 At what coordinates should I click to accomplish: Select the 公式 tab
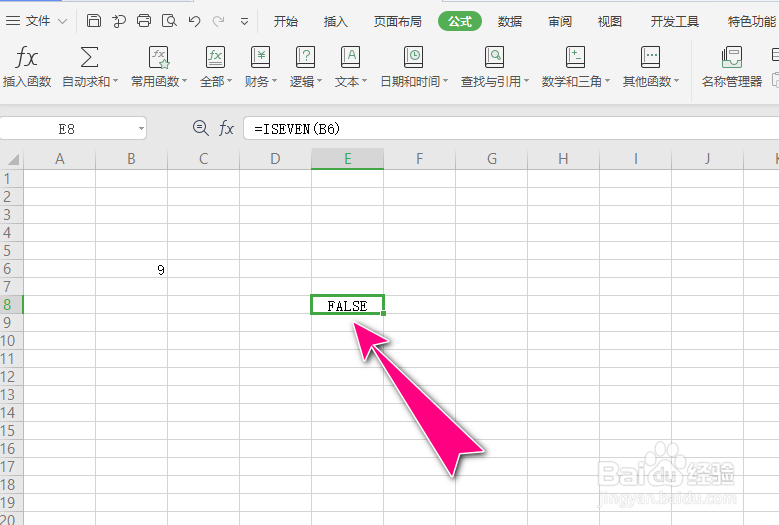[x=460, y=21]
